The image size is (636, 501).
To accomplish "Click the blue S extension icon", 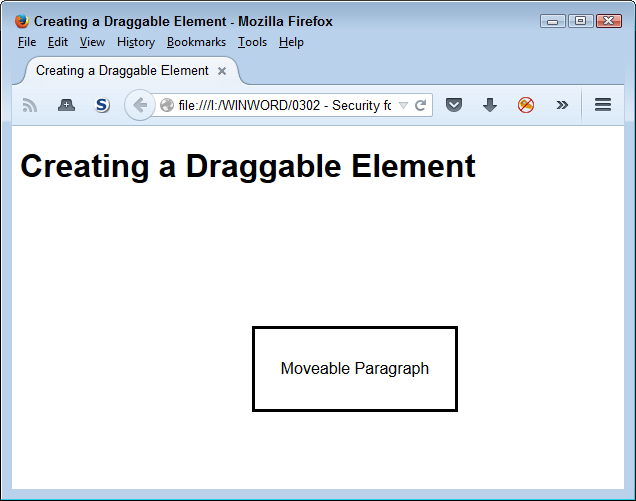I will [x=102, y=105].
